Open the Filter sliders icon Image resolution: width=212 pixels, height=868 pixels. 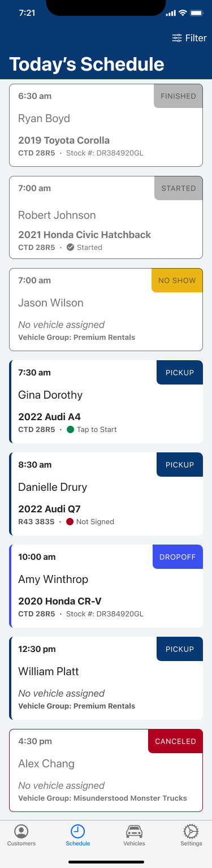coord(177,38)
